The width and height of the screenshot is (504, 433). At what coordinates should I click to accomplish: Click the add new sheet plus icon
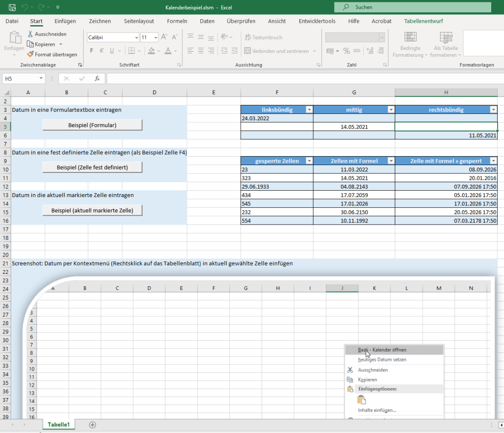(92, 425)
